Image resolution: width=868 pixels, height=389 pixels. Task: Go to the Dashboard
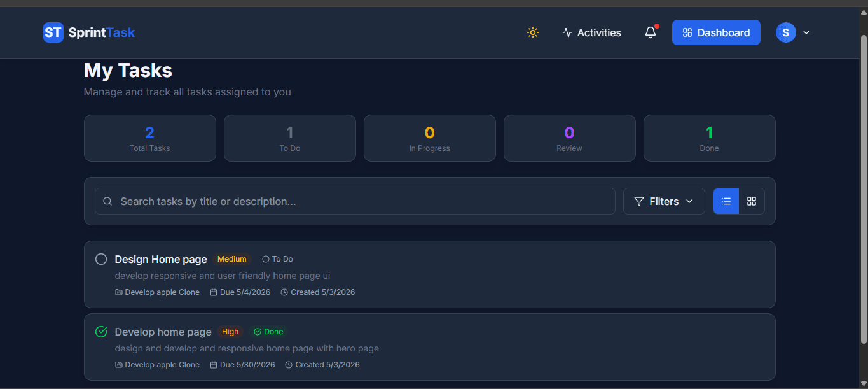716,32
